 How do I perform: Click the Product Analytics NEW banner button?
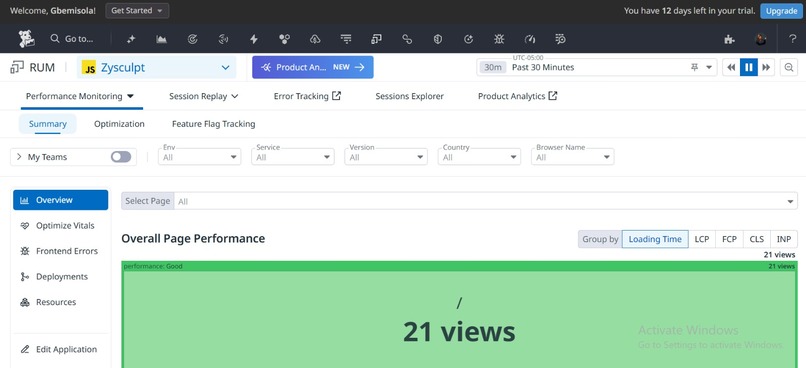point(313,67)
